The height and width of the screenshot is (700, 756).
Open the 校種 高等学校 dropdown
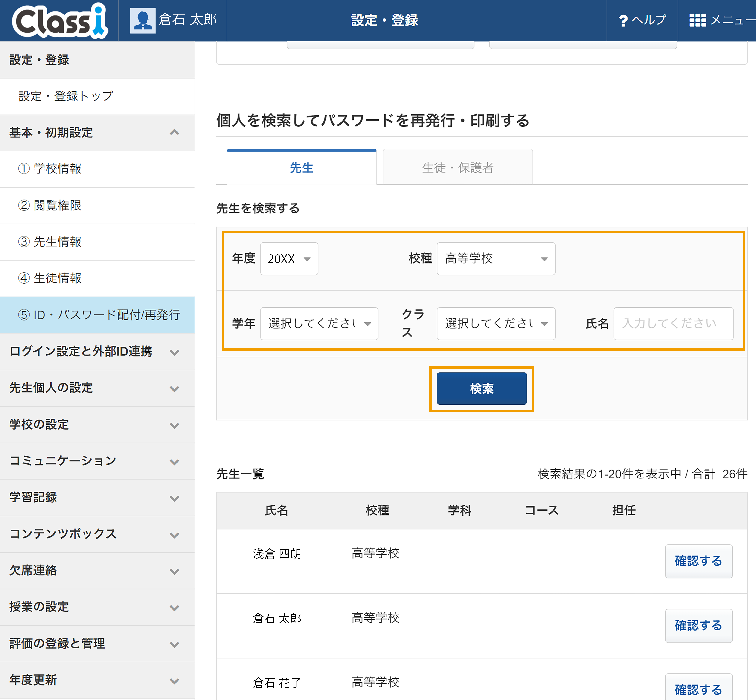click(496, 259)
